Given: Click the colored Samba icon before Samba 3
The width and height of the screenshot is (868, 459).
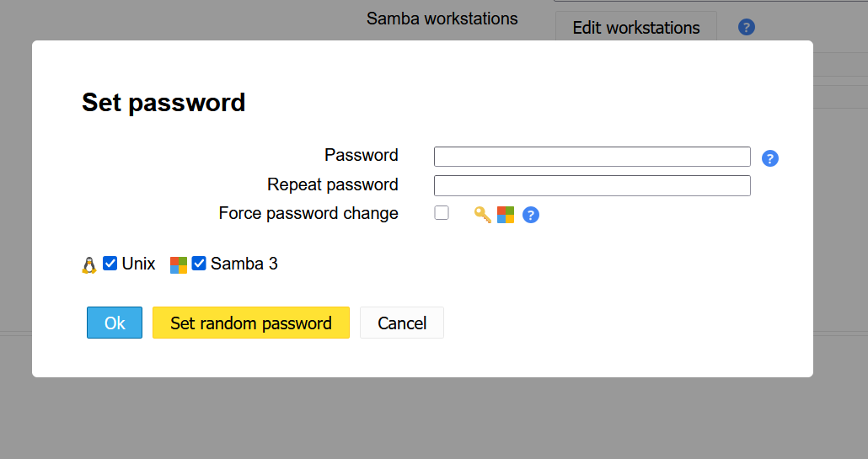Looking at the screenshot, I should tap(179, 265).
